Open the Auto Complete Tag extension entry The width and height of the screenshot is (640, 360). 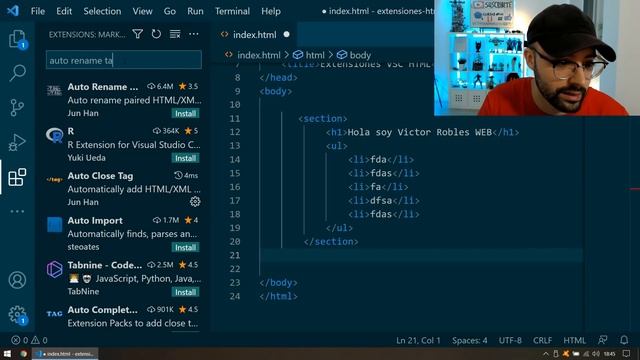coord(122,316)
